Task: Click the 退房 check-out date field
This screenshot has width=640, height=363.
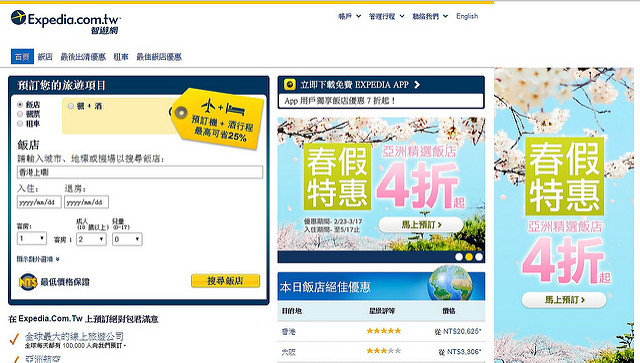Action: [86, 202]
